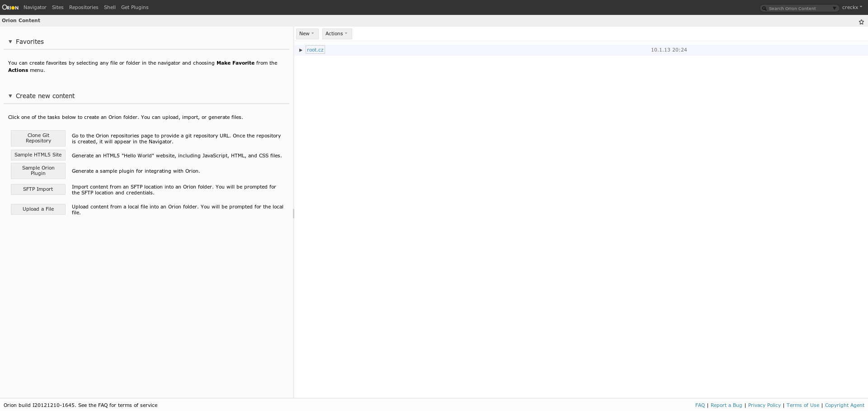Start an SFTP Import
Viewport: 868px width, 411px height.
coord(38,189)
